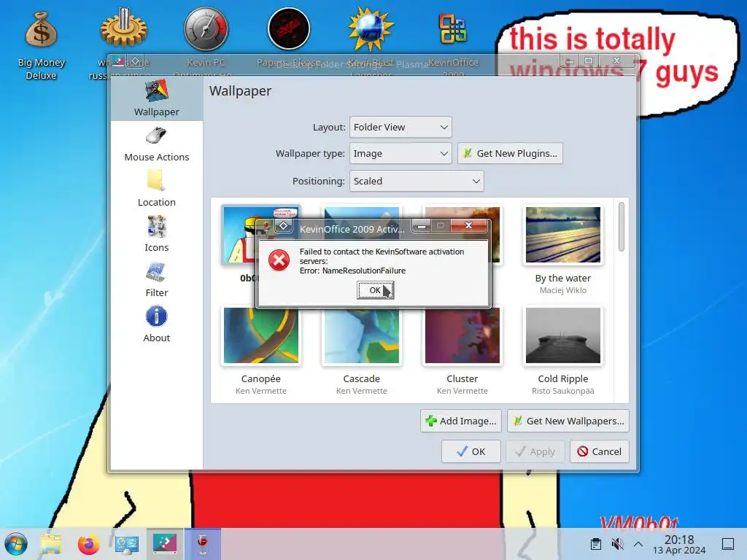Choose the Cluster wallpaper
The image size is (747, 560).
pos(462,335)
